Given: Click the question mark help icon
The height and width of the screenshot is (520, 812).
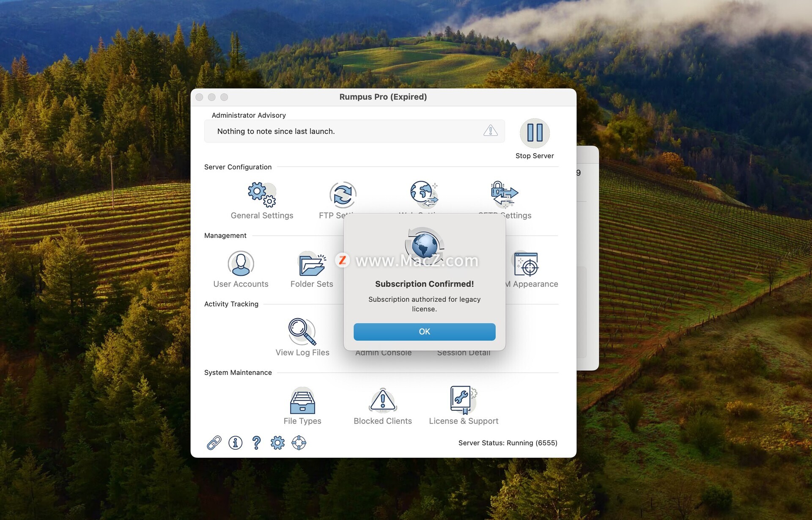Looking at the screenshot, I should 256,443.
